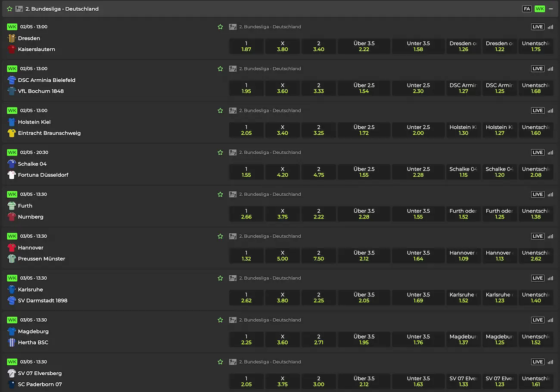Image resolution: width=560 pixels, height=392 pixels.
Task: Star the Schalke 04 vs Fortuna Düsseldorf match
Action: point(220,152)
